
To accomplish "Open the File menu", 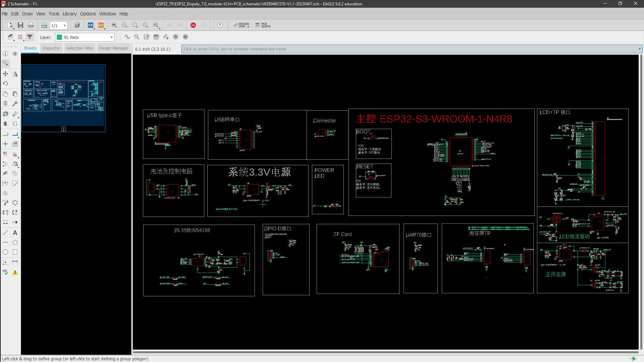I will click(x=5, y=14).
